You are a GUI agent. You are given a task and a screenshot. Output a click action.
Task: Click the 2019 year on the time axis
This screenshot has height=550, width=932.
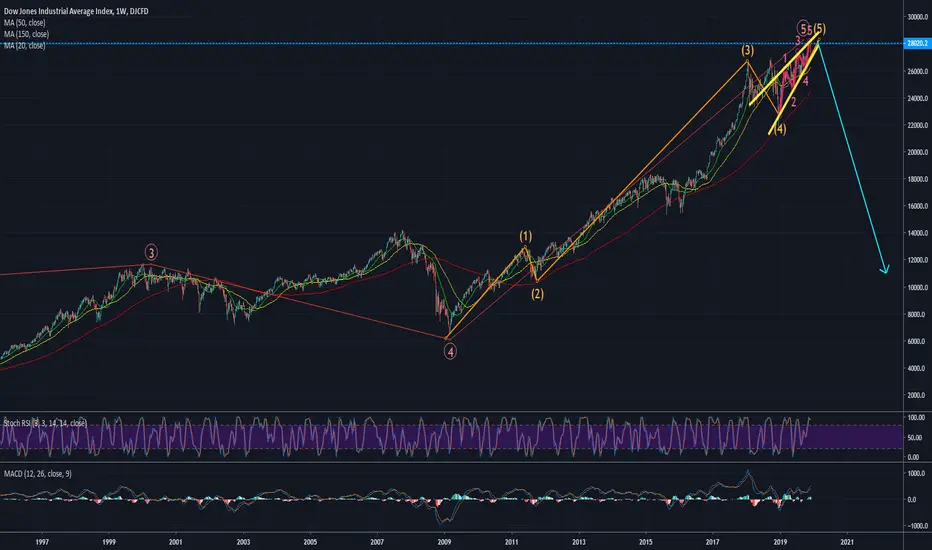(780, 542)
